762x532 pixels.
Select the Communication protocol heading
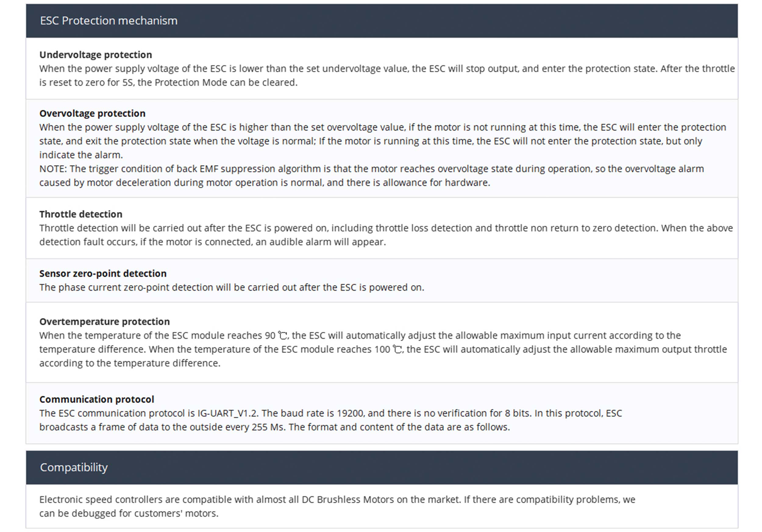(97, 399)
